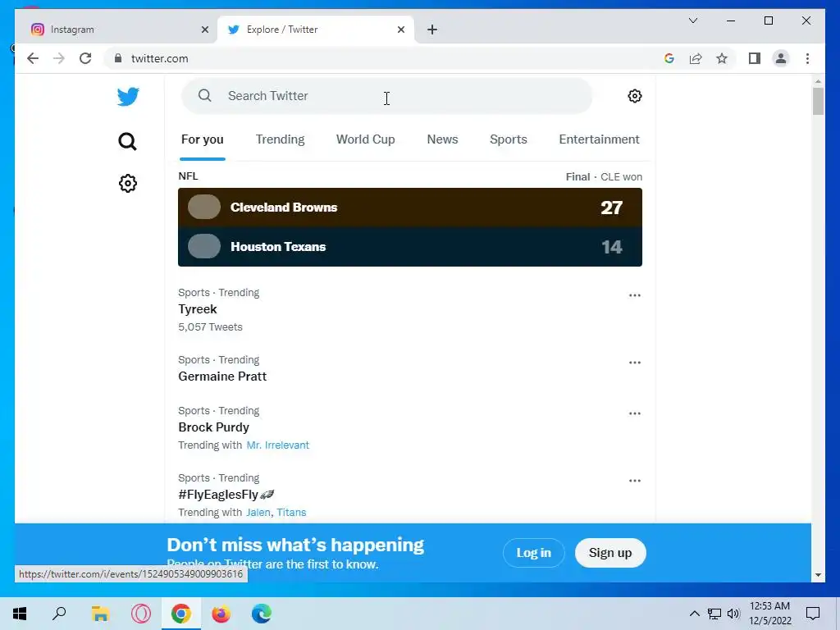Select the Sports tab
Screen dimensions: 840x630
(509, 139)
